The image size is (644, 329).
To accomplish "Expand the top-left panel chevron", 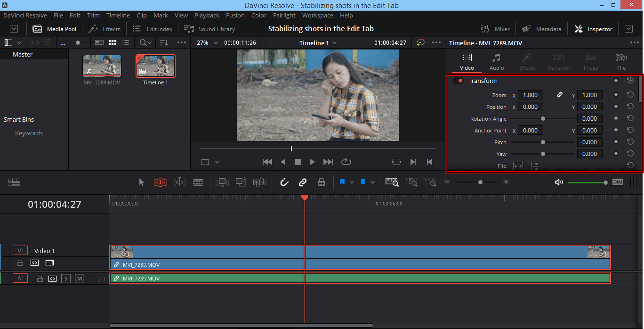I will [x=14, y=29].
